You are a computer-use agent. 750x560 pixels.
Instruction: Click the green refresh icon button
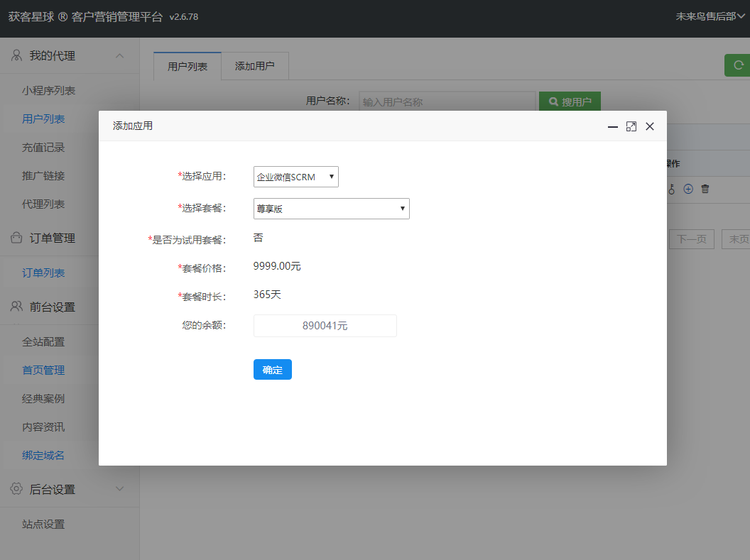click(x=739, y=65)
